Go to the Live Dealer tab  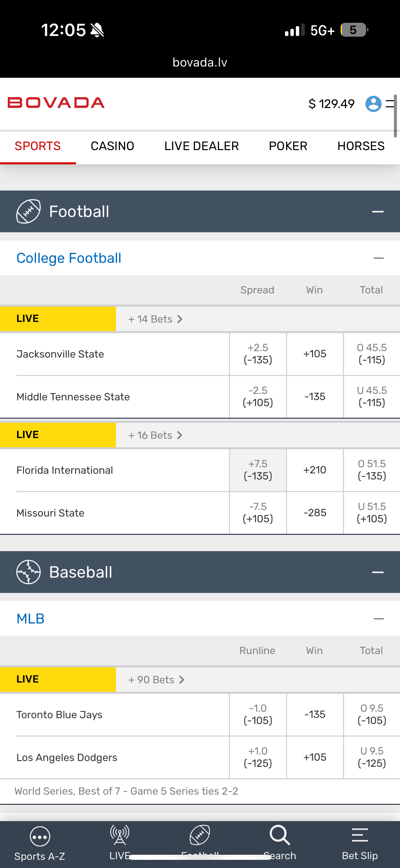(x=202, y=146)
